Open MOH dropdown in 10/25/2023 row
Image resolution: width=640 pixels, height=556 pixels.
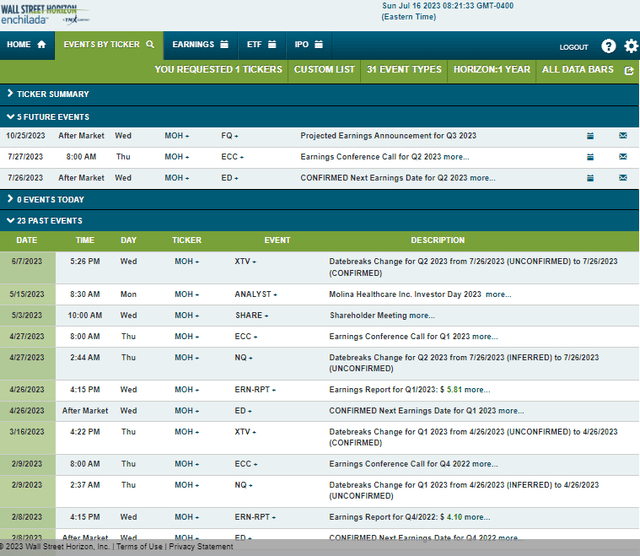click(177, 136)
